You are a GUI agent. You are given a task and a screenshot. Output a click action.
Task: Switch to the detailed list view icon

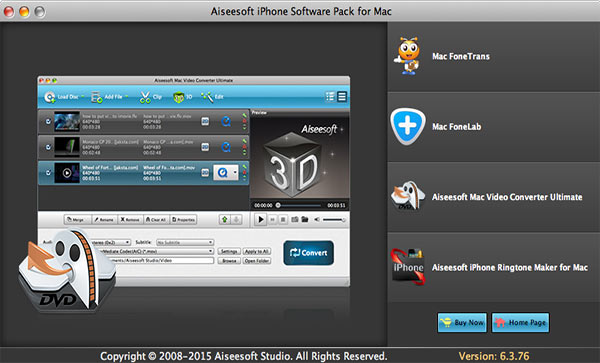(330, 97)
